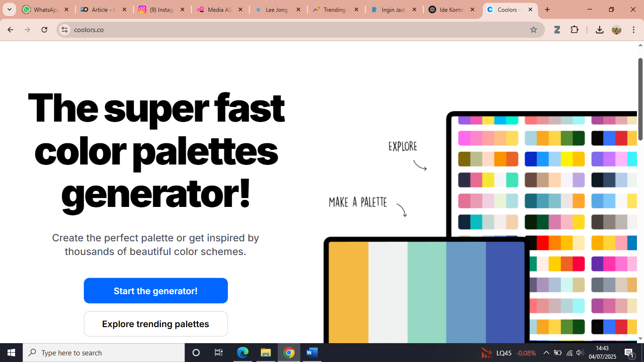Click Explore trending palettes button
The height and width of the screenshot is (362, 644).
point(156,324)
